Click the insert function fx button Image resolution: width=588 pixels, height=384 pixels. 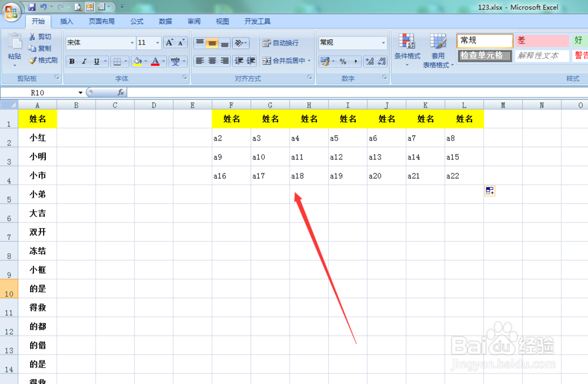[x=121, y=92]
